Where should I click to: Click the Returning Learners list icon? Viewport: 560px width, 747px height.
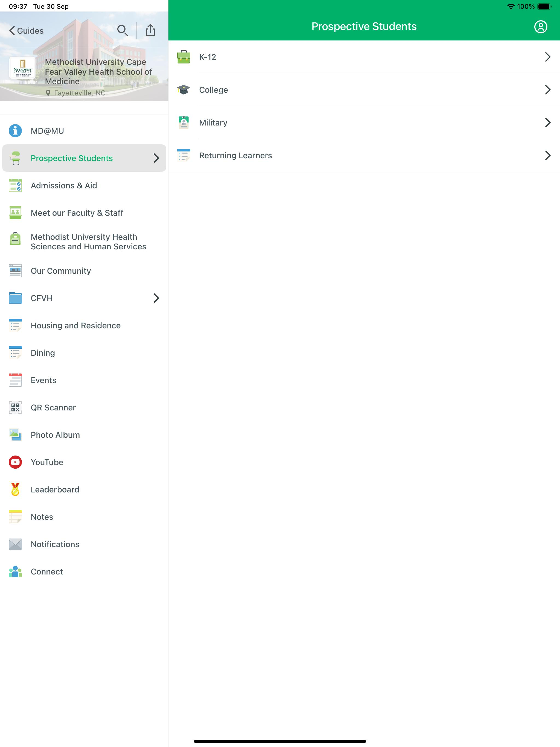(x=184, y=155)
